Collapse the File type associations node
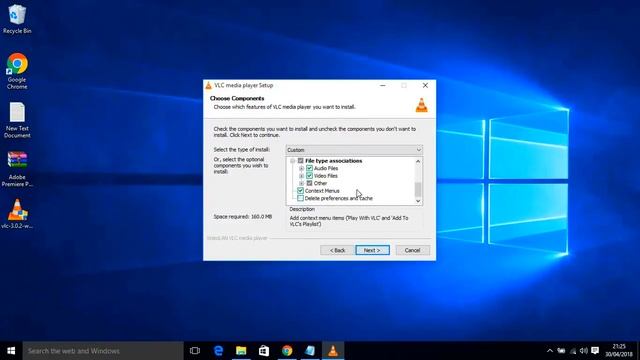 (x=293, y=161)
